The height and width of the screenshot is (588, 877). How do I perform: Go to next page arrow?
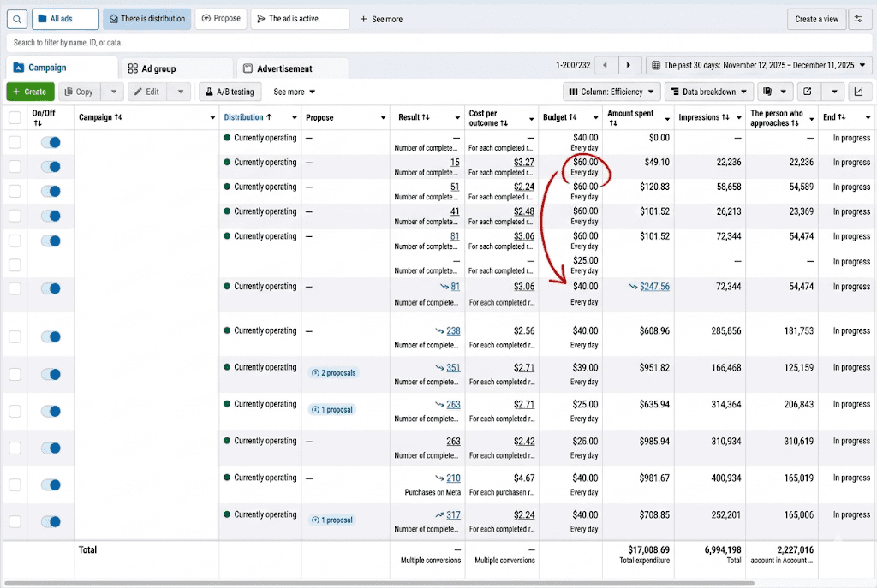[629, 65]
